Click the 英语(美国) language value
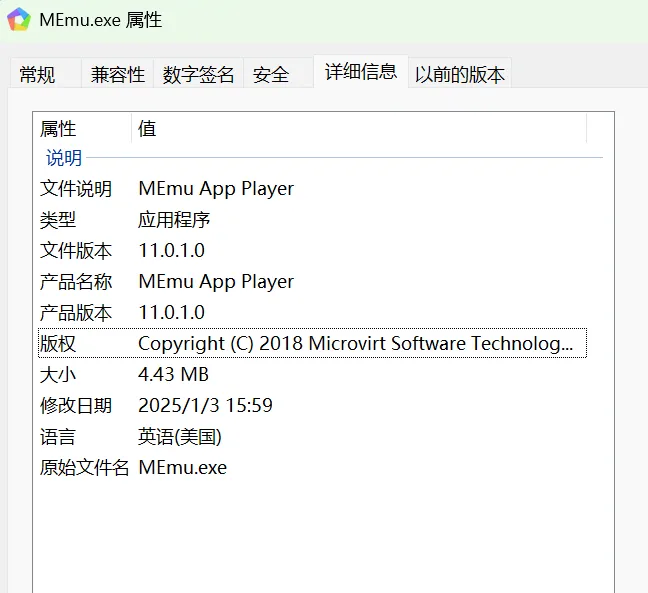This screenshot has width=648, height=593. click(x=180, y=437)
